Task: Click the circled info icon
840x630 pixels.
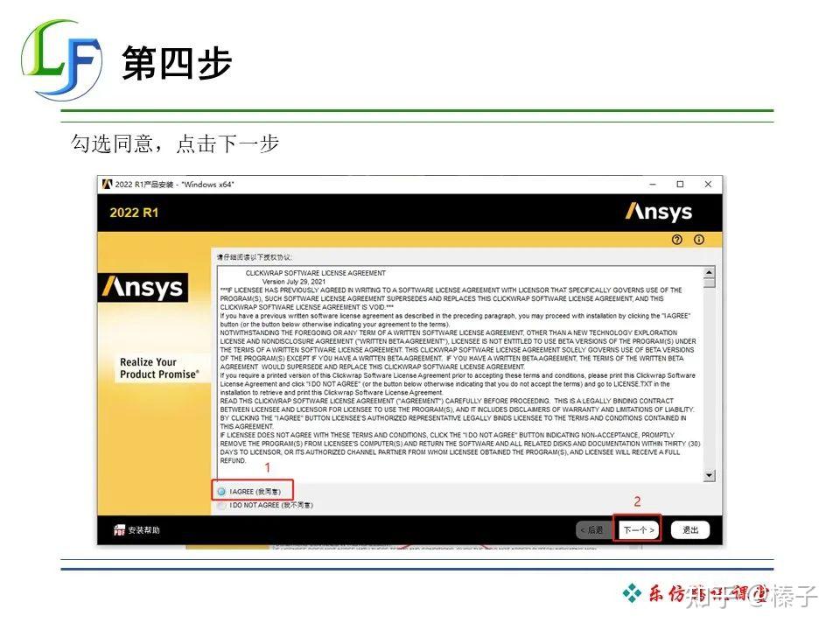Action: click(x=698, y=238)
